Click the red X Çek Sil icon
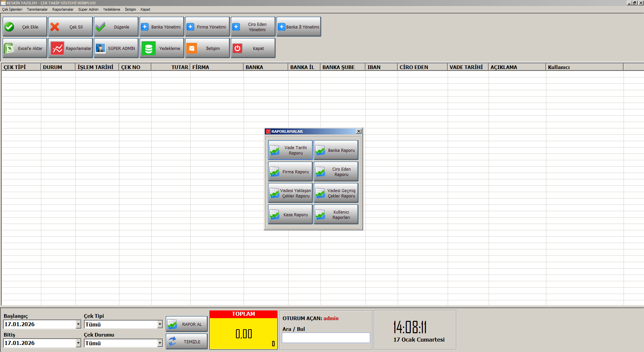Image resolution: width=644 pixels, height=352 pixels. [x=55, y=27]
